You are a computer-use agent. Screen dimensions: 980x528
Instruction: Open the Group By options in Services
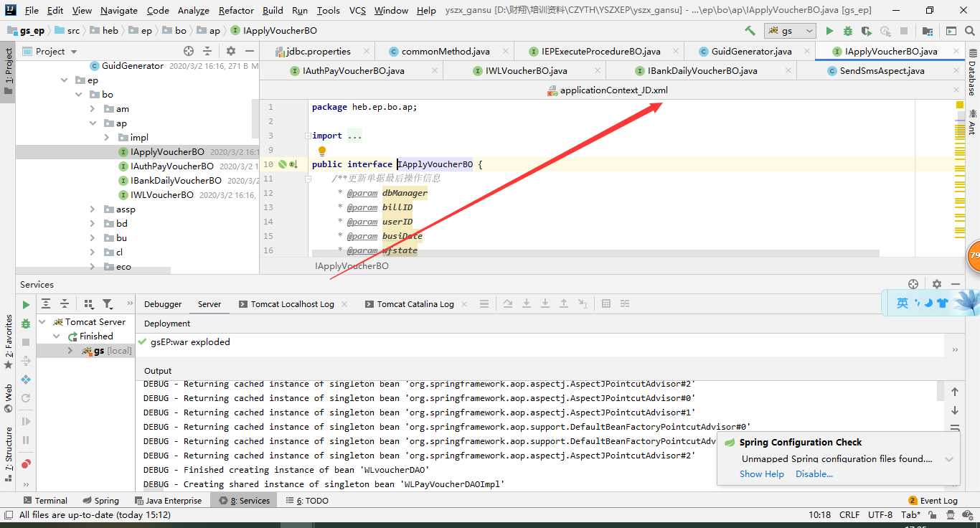tap(89, 304)
